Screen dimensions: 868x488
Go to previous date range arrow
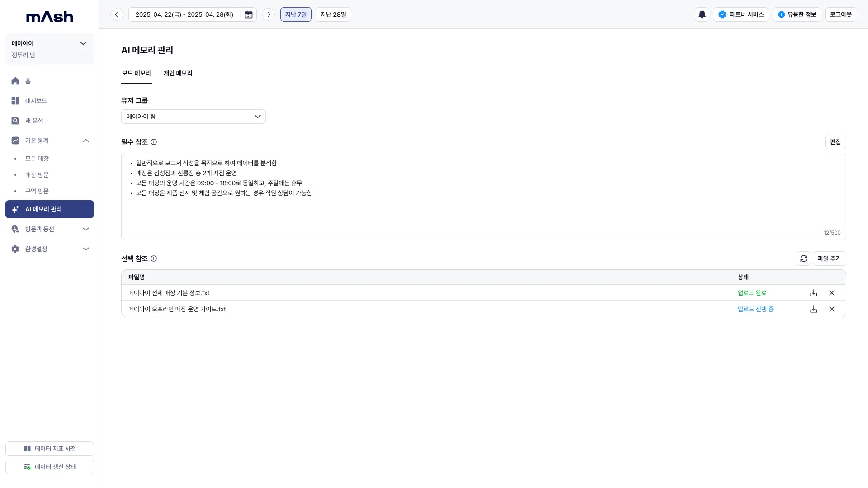click(116, 14)
